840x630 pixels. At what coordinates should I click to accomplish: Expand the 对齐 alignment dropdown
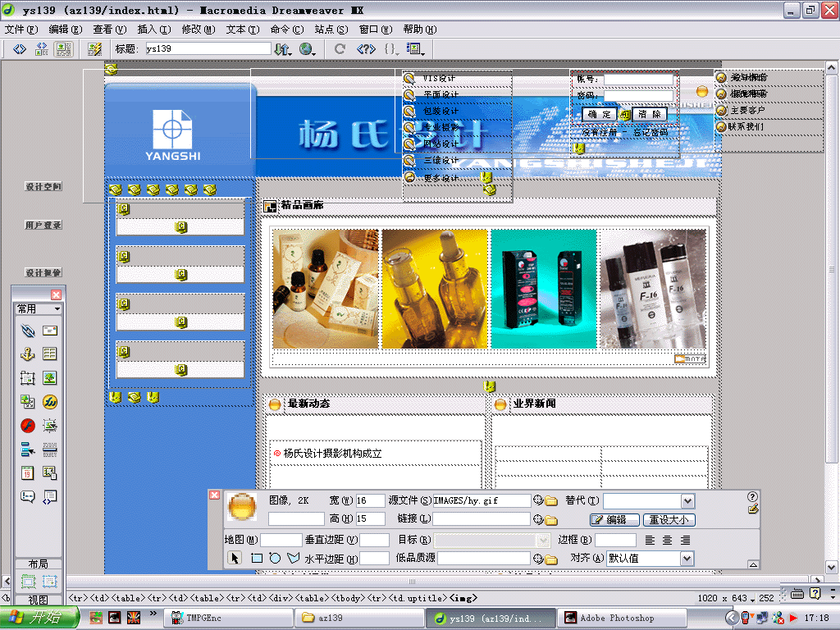[x=687, y=559]
